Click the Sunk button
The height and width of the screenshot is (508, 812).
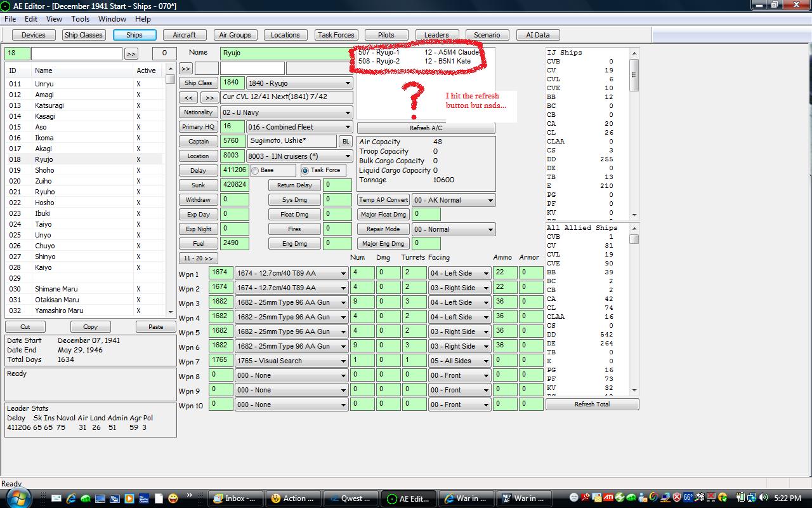point(198,185)
